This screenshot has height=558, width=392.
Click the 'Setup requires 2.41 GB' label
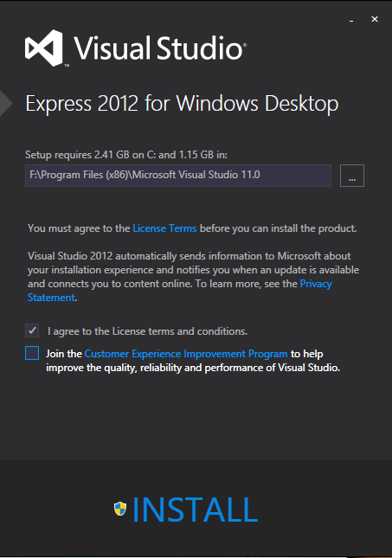coord(126,155)
